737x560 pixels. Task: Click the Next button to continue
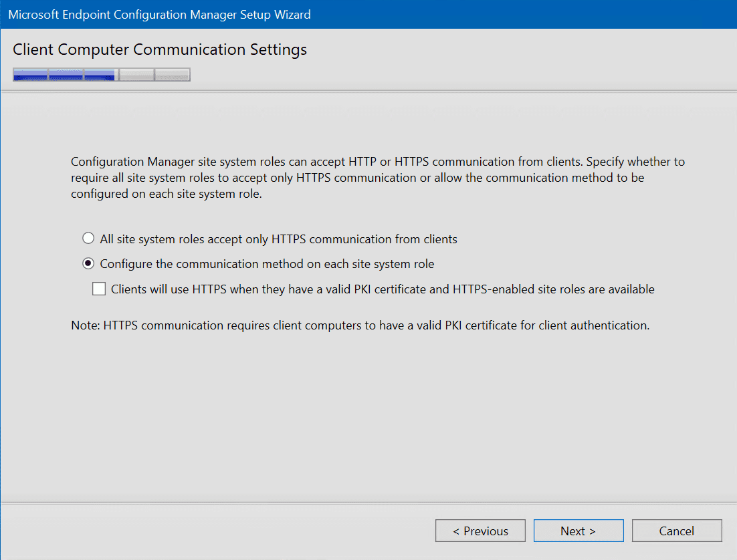click(578, 531)
